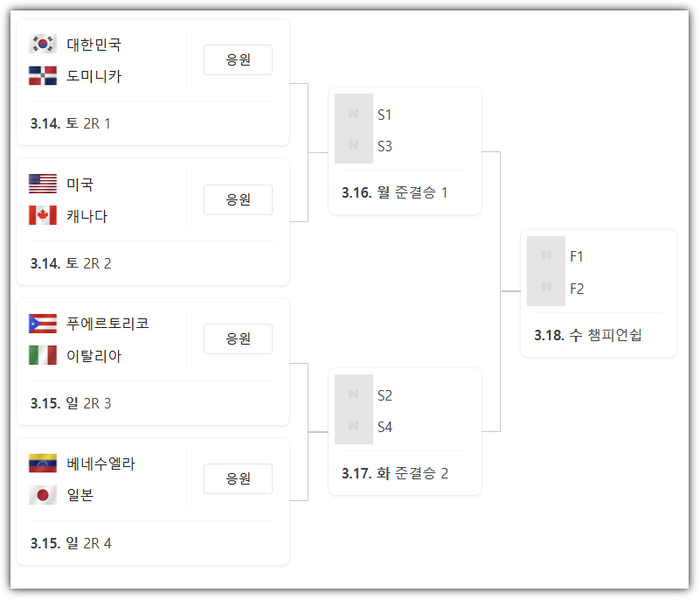This screenshot has width=700, height=600.
Task: Click the 응원 button for 베네수엘라 vs 일본
Action: 237,479
